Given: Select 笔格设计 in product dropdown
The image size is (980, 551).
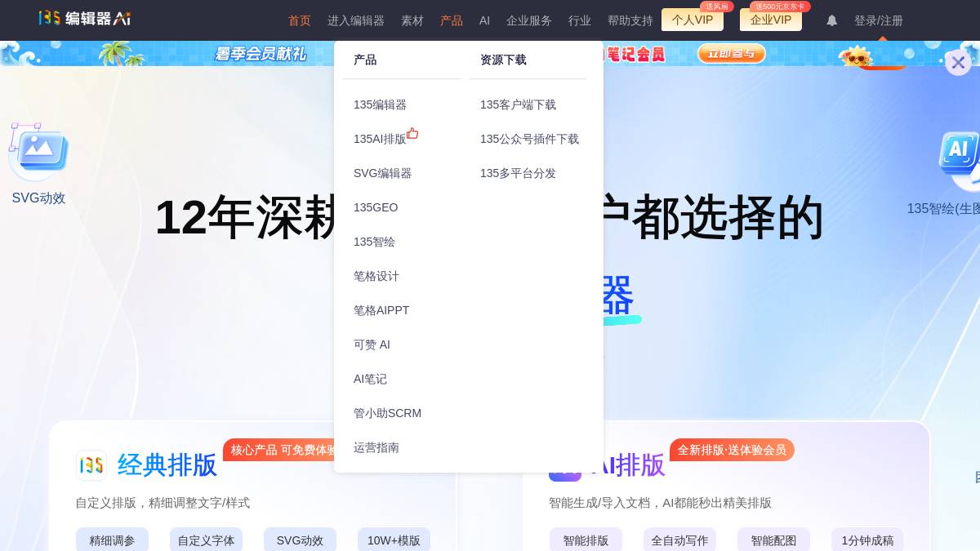Looking at the screenshot, I should [x=376, y=276].
